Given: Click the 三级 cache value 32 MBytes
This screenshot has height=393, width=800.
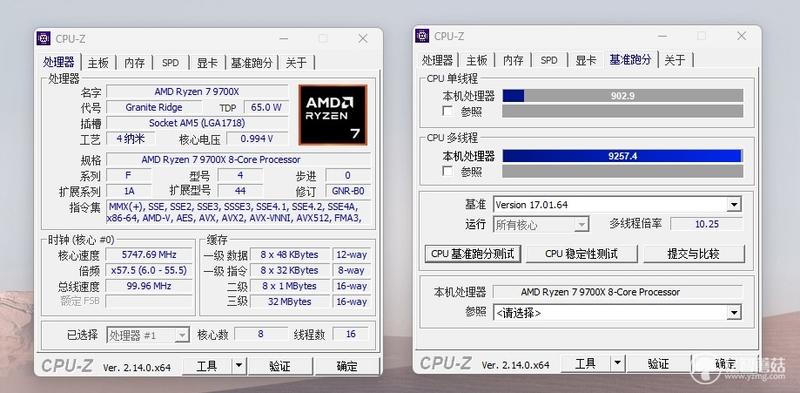Looking at the screenshot, I should [289, 302].
